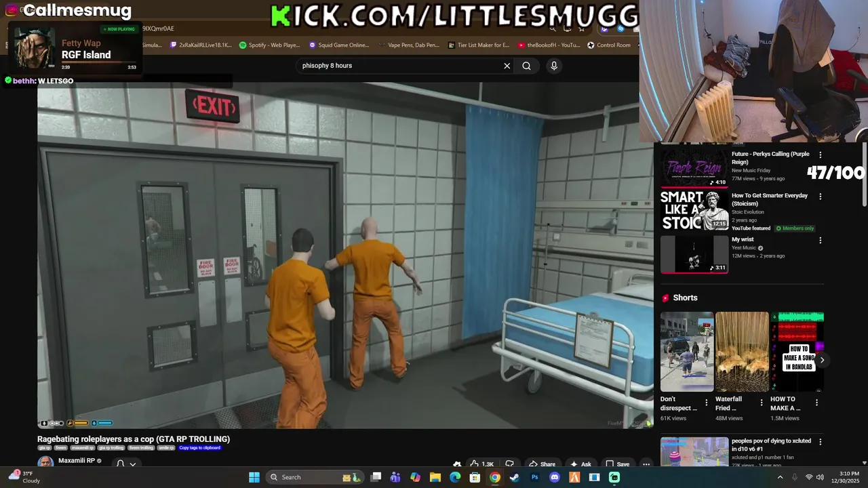Click the 'fivem trolling' tag chip

pos(142,448)
